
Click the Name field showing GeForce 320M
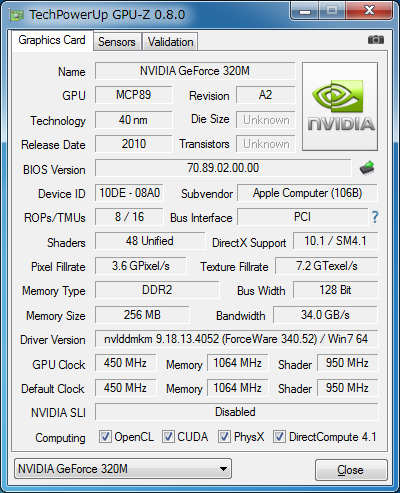(x=195, y=71)
